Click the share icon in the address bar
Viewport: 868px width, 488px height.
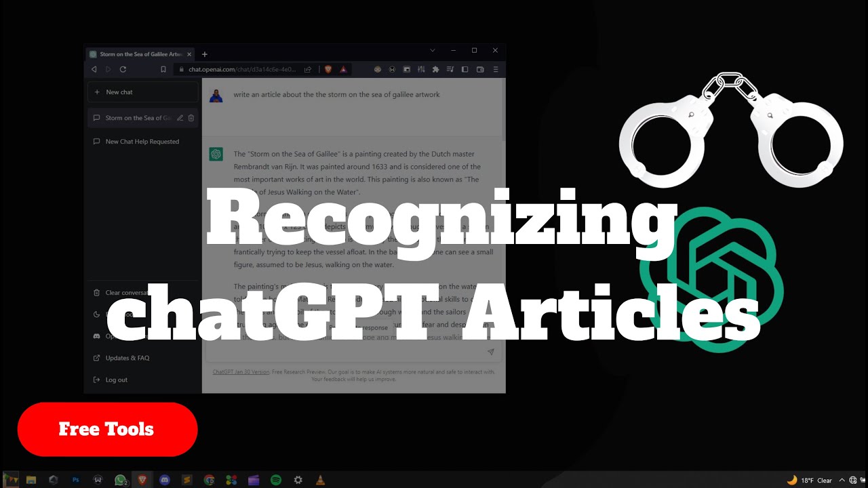308,69
